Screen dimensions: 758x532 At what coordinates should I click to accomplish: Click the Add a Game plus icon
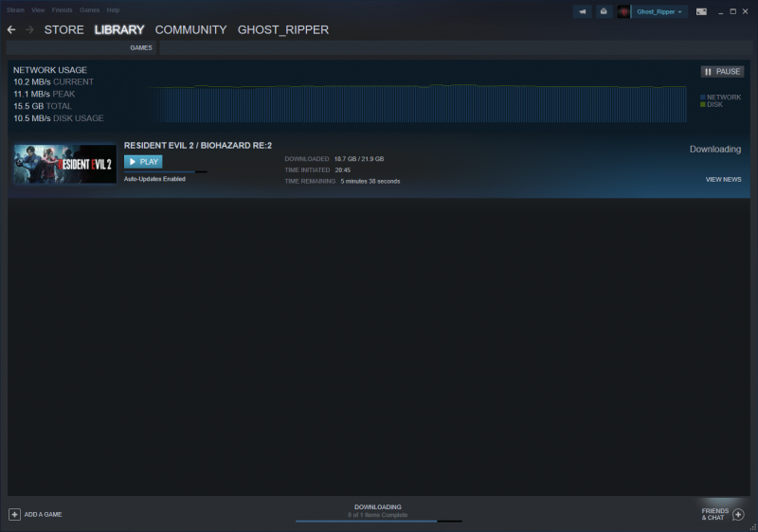pos(14,514)
